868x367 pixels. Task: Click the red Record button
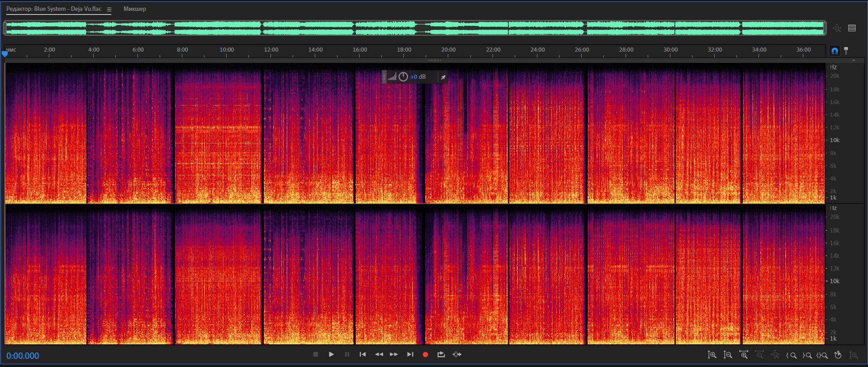pyautogui.click(x=425, y=355)
